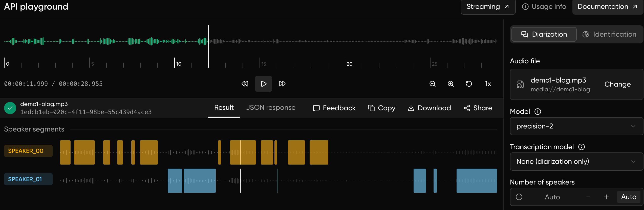Increase number of speakers with plus

click(x=606, y=197)
